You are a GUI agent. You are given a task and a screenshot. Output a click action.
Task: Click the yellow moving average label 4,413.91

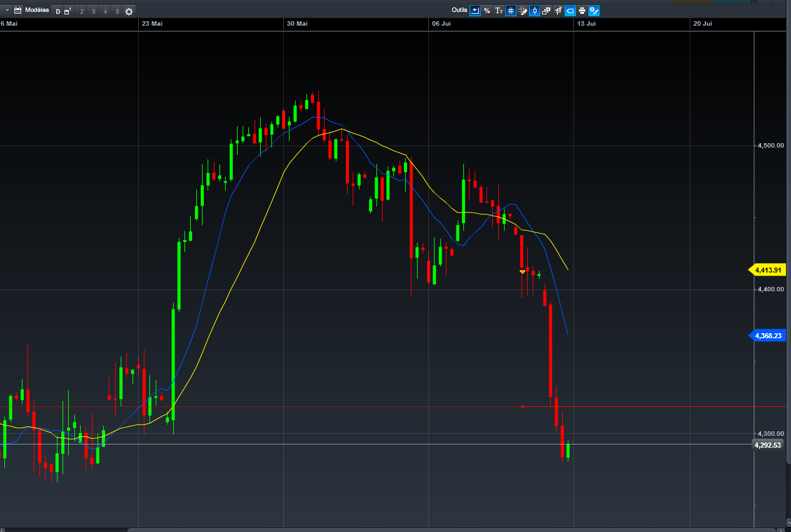(767, 270)
